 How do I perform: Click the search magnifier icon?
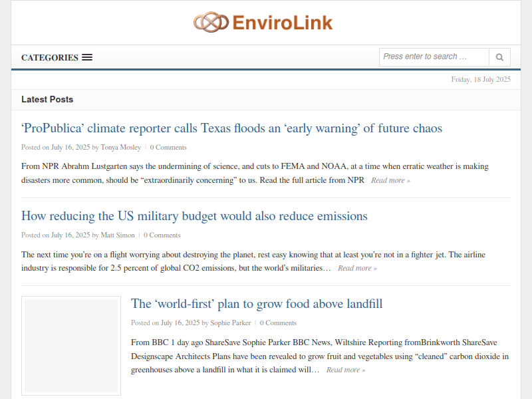click(x=499, y=57)
